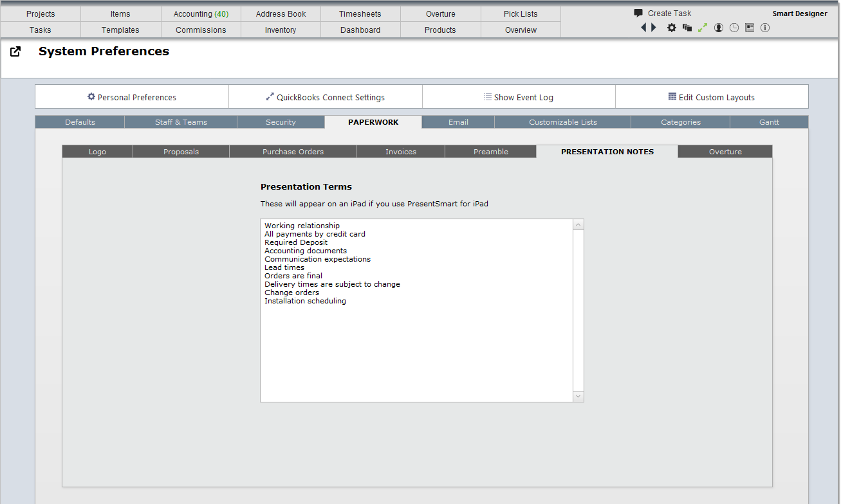Open the Products menu
This screenshot has height=504, width=841.
pos(441,30)
